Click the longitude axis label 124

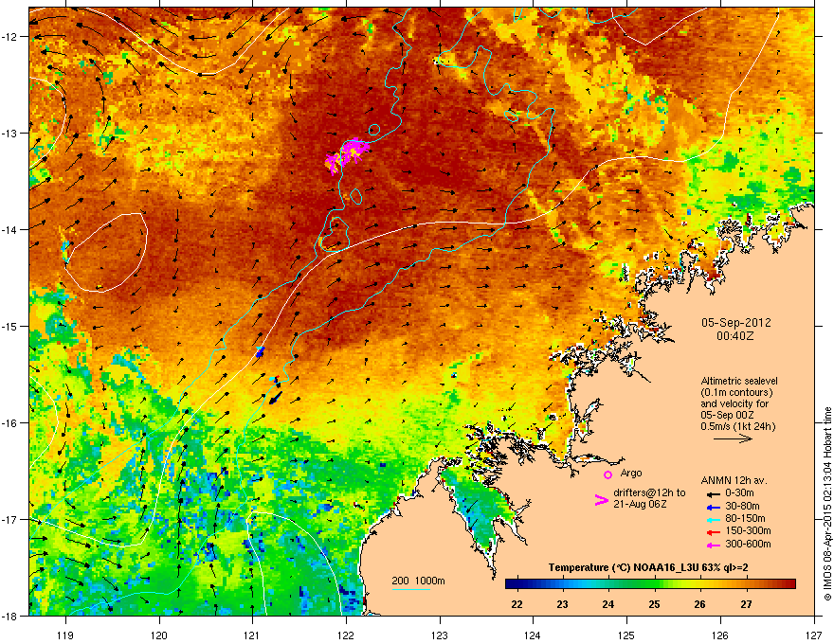[x=533, y=635]
